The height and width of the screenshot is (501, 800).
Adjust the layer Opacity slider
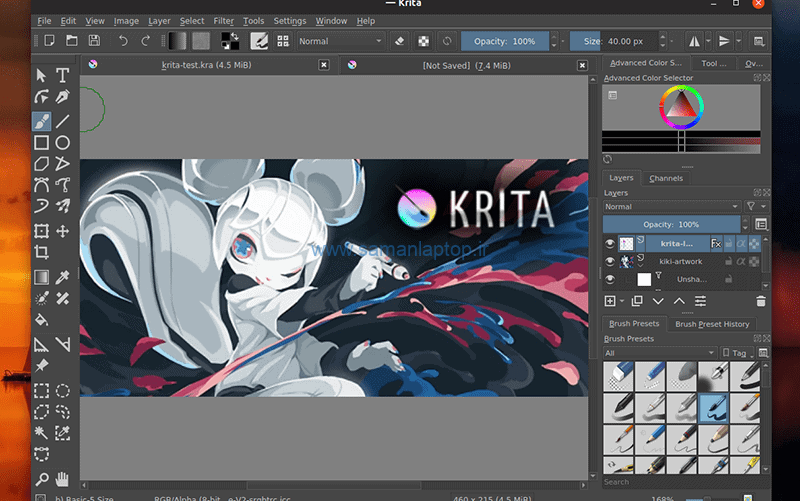pos(671,224)
